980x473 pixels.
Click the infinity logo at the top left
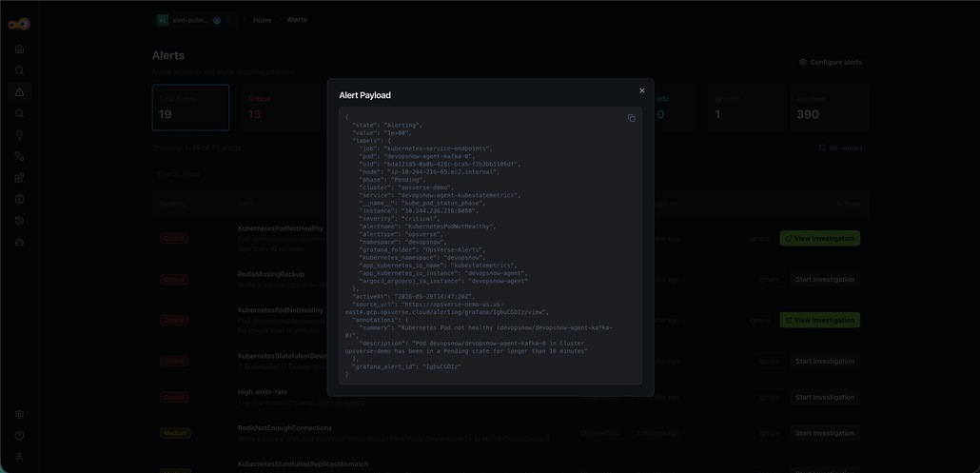(x=19, y=25)
